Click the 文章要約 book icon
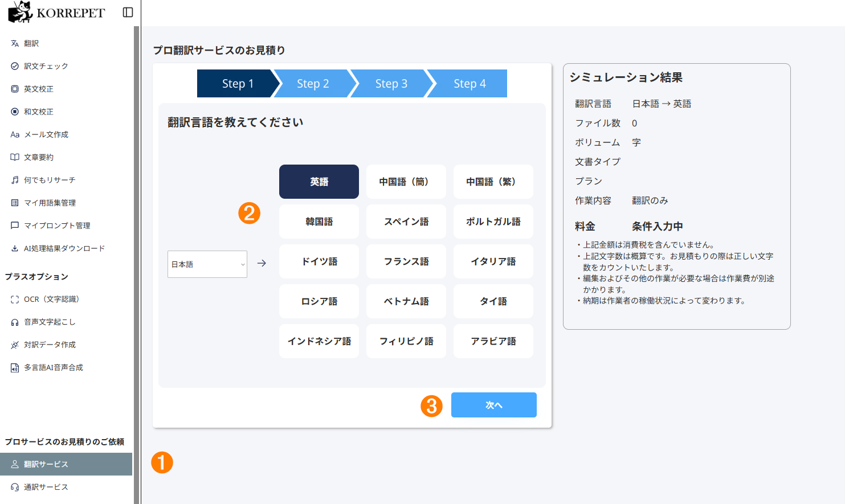The height and width of the screenshot is (504, 845). click(x=15, y=157)
